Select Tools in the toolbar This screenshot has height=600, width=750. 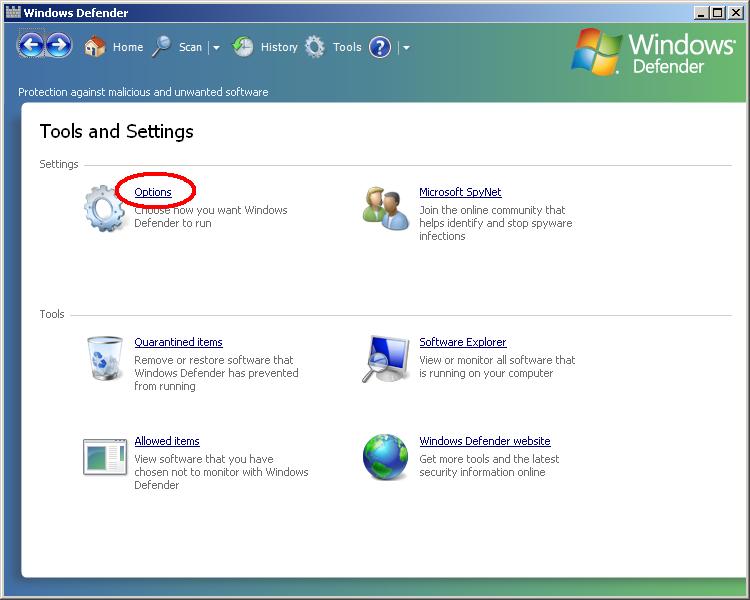click(346, 47)
